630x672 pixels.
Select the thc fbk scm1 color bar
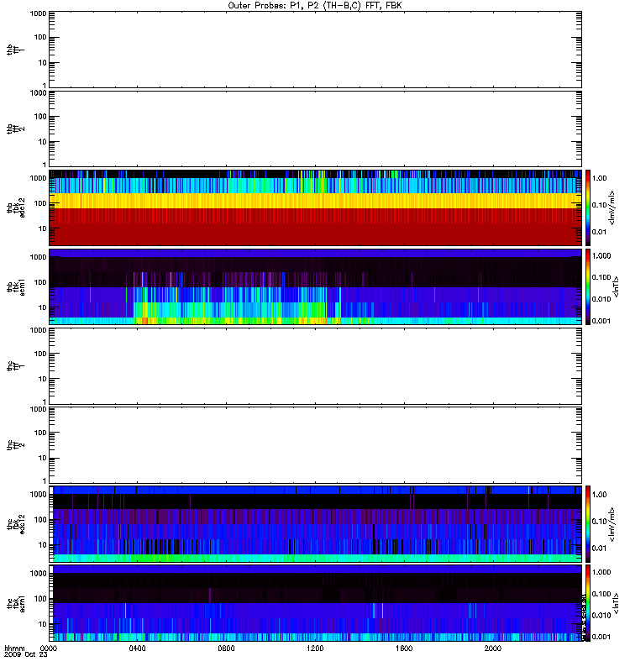[588, 603]
